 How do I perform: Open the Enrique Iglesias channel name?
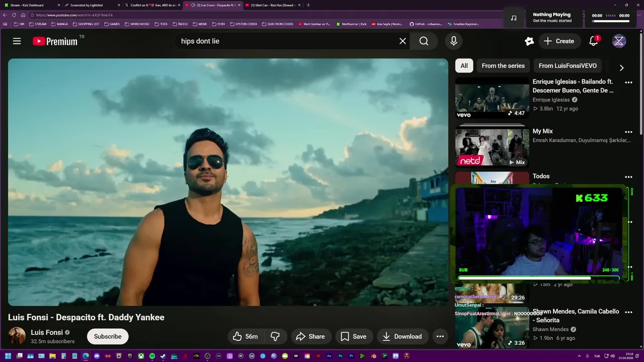pyautogui.click(x=551, y=100)
